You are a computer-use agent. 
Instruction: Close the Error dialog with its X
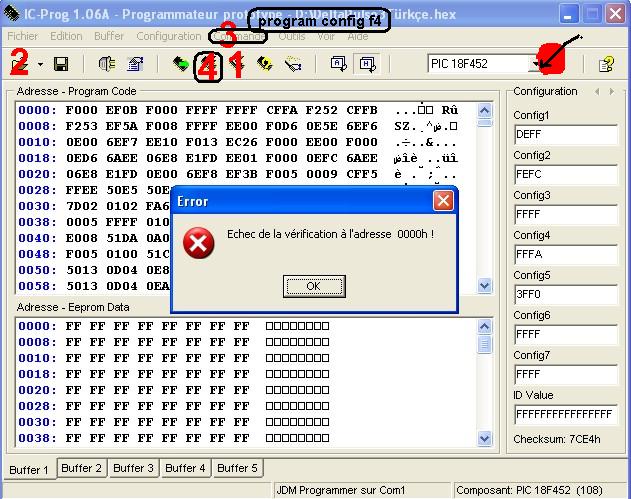point(443,200)
